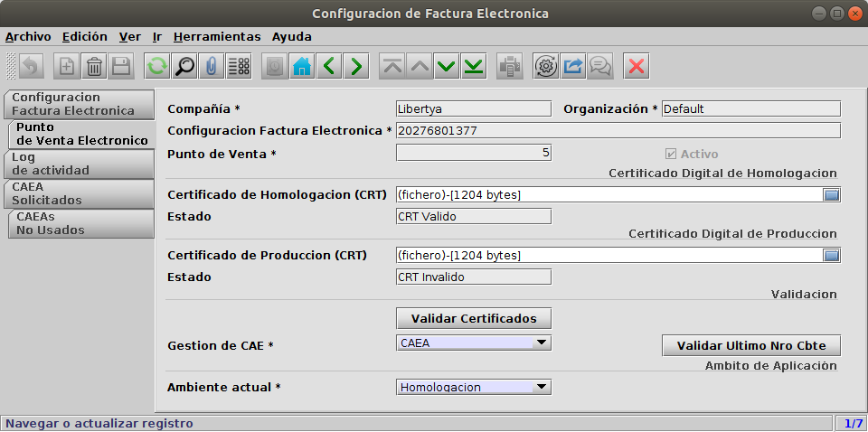The height and width of the screenshot is (432, 868).
Task: Create a new record via toolbar icon
Action: 66,67
